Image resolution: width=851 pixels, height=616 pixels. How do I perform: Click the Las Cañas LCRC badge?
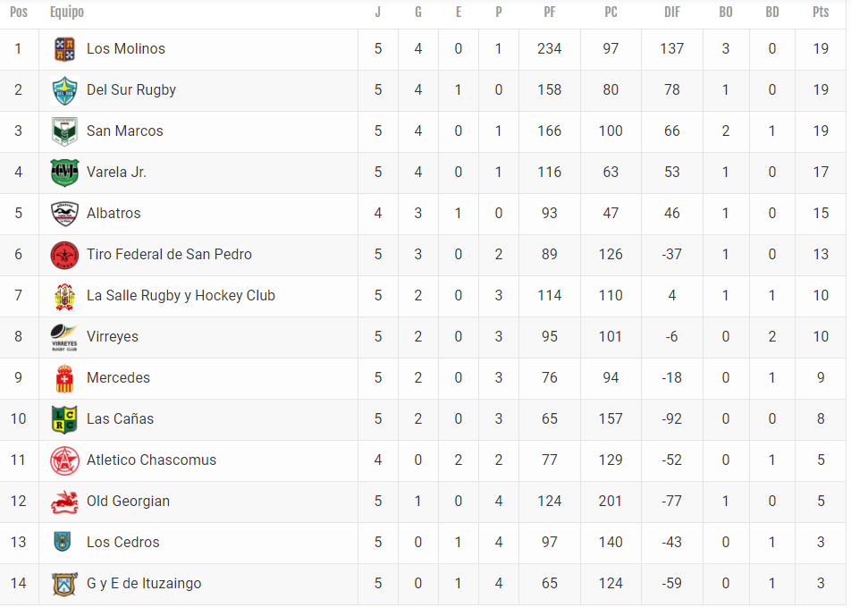64,419
